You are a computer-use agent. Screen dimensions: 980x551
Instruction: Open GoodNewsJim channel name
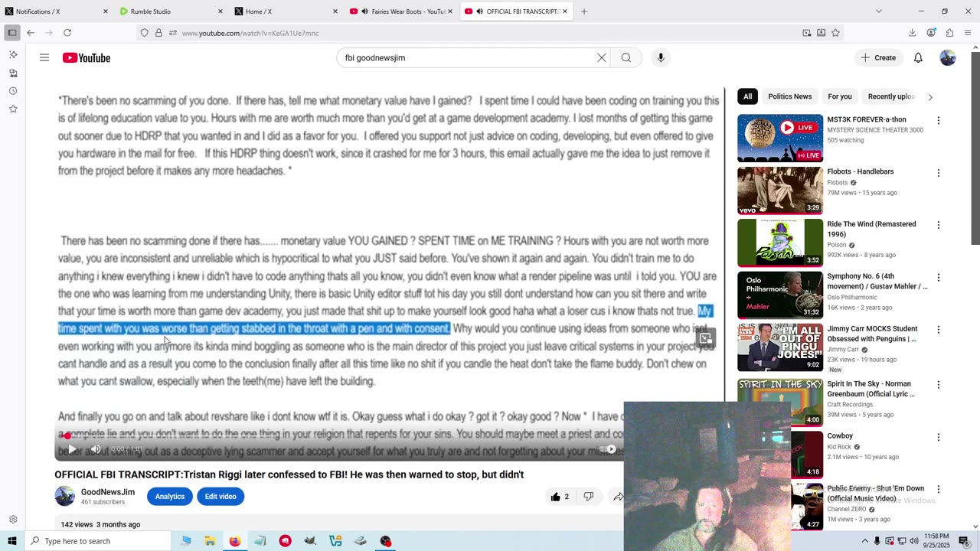tap(108, 492)
